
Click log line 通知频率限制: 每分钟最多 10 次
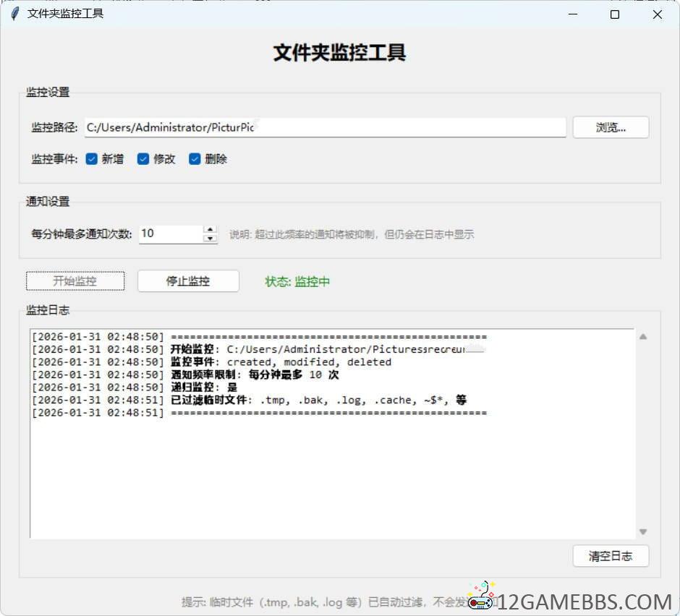click(x=185, y=375)
